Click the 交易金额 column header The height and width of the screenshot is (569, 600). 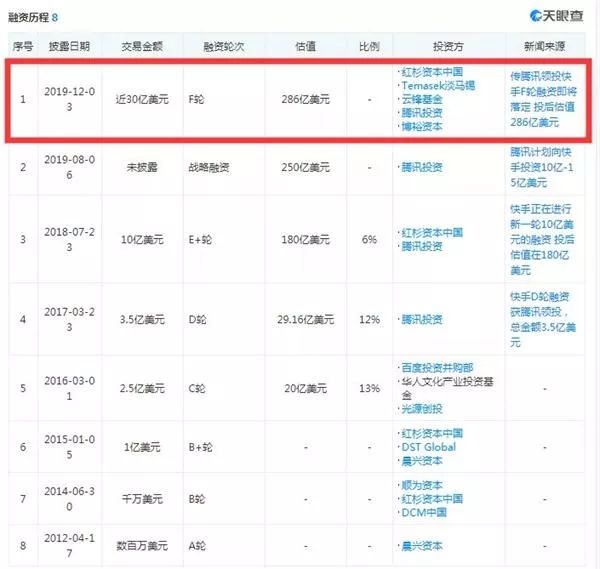pyautogui.click(x=142, y=46)
